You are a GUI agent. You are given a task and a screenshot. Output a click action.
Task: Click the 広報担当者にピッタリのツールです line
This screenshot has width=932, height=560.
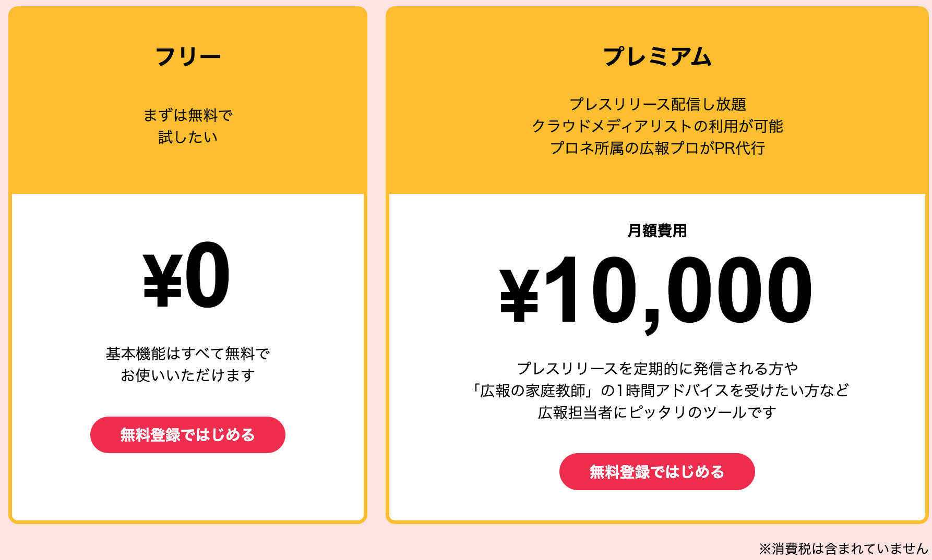point(657,412)
